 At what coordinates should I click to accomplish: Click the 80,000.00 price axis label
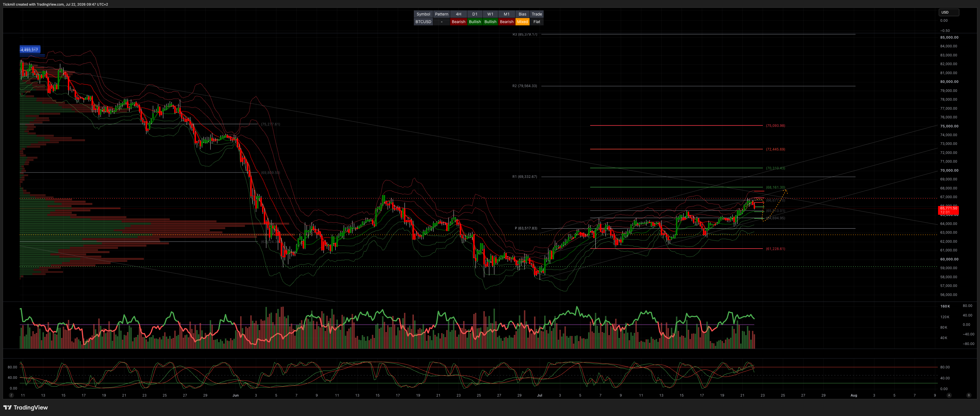click(949, 81)
